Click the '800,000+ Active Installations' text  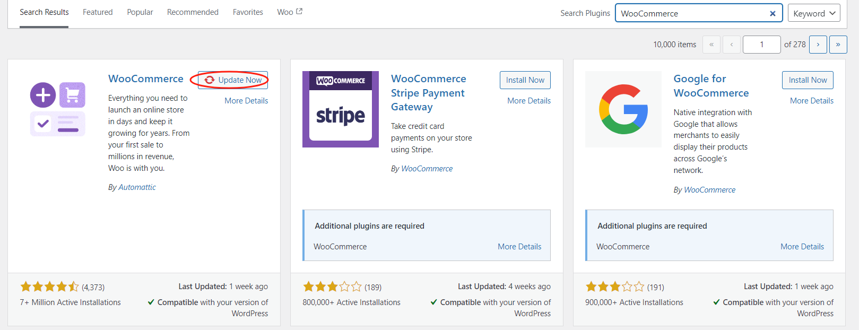[352, 302]
